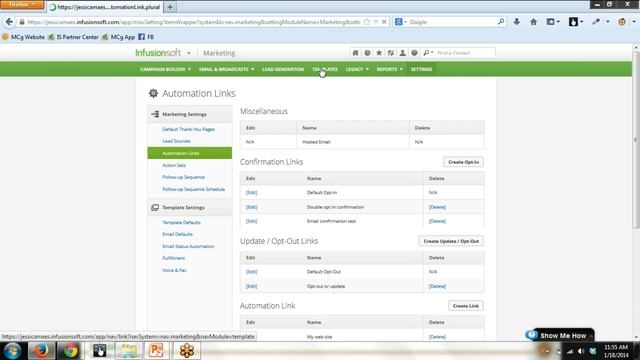
Task: Open Windows Start menu orb
Action: pos(12,351)
